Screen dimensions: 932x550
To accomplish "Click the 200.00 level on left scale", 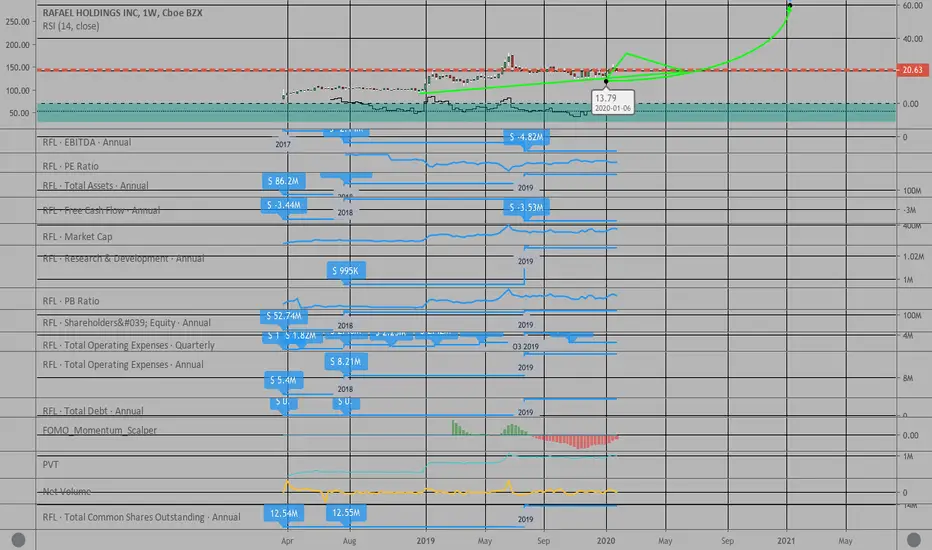I will click(17, 45).
